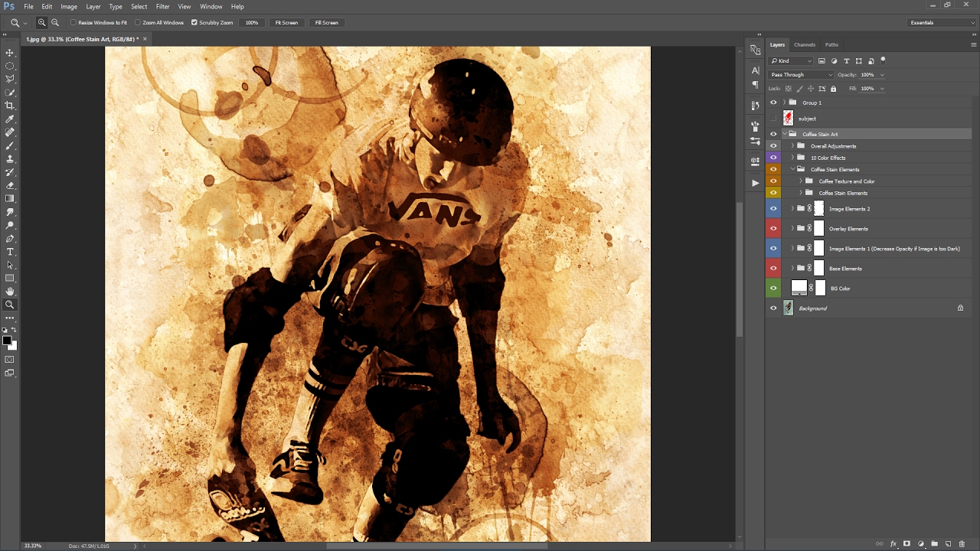
Task: Open the Layer menu
Action: coord(93,7)
